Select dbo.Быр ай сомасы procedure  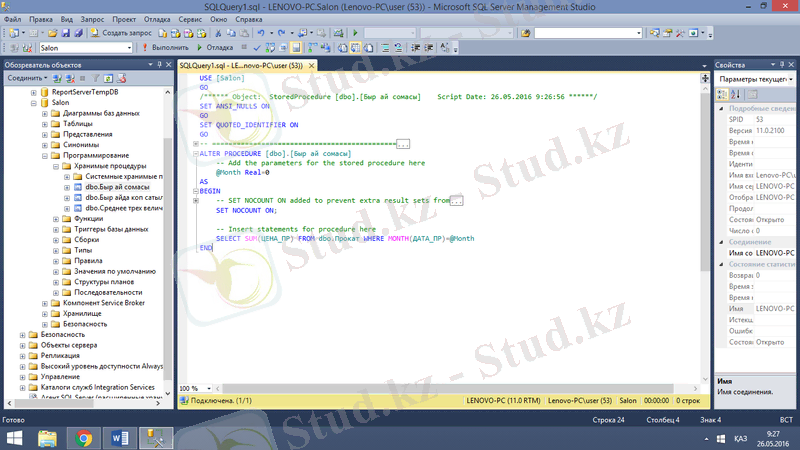coord(117,187)
